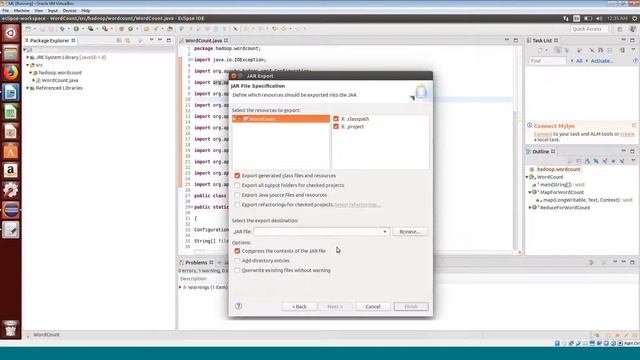This screenshot has height=360, width=640.
Task: Open VirtualBox File menu
Action: pyautogui.click(x=5, y=11)
